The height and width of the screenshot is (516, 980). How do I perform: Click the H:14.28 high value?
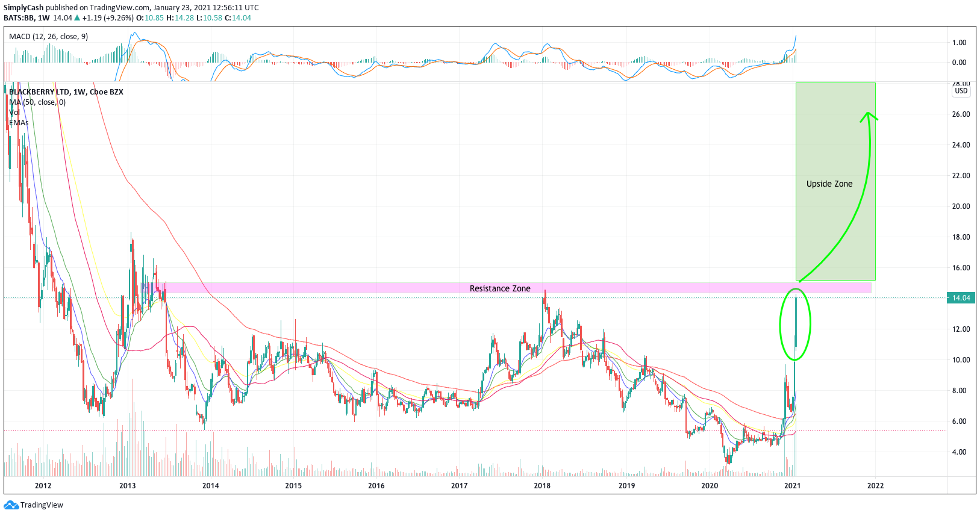pyautogui.click(x=180, y=18)
